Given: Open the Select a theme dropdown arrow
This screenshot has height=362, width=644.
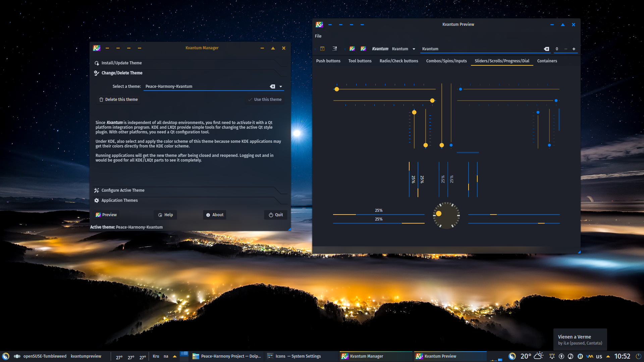Looking at the screenshot, I should point(281,86).
